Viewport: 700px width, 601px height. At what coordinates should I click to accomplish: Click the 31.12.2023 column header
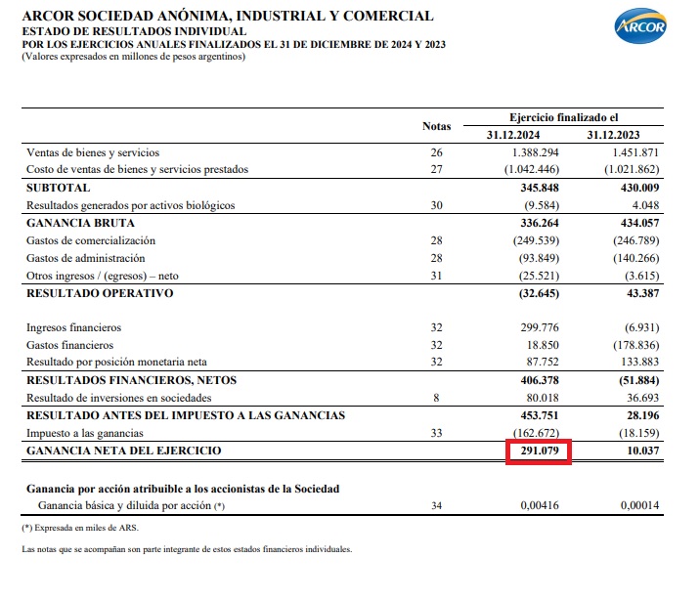tap(613, 135)
